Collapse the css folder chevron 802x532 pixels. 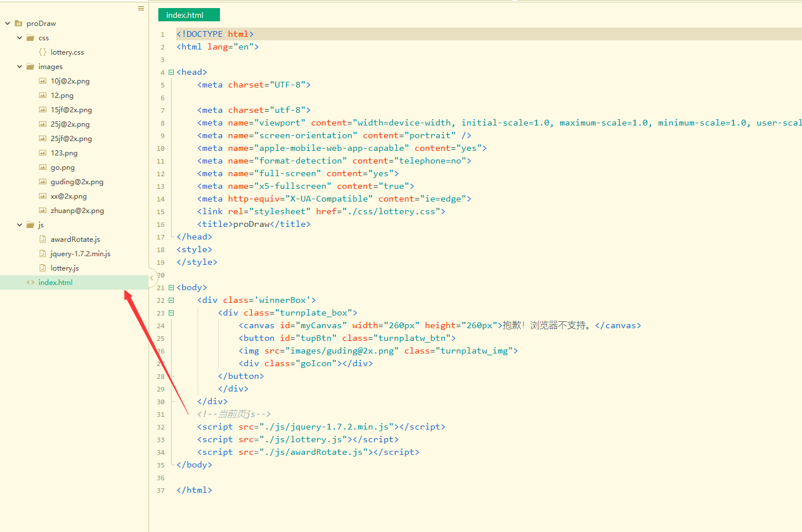coord(20,38)
